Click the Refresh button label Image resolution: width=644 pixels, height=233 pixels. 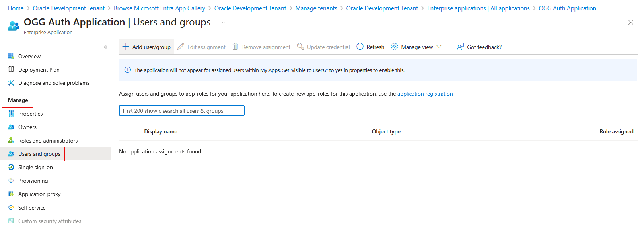point(376,47)
